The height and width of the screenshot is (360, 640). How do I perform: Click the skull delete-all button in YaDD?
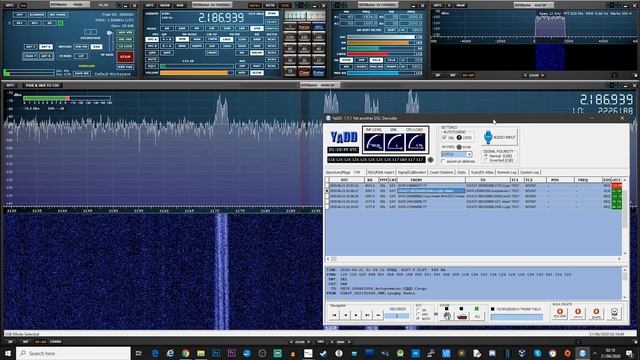click(x=614, y=313)
